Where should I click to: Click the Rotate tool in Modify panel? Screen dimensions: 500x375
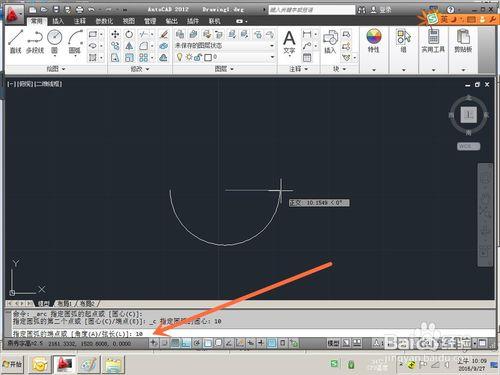(129, 34)
